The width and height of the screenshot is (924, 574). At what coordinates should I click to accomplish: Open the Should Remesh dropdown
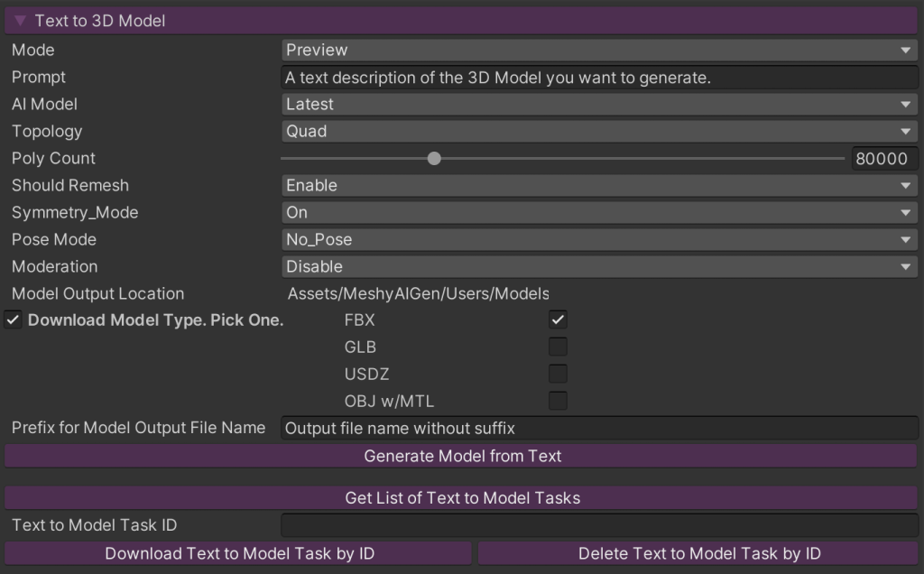point(599,185)
